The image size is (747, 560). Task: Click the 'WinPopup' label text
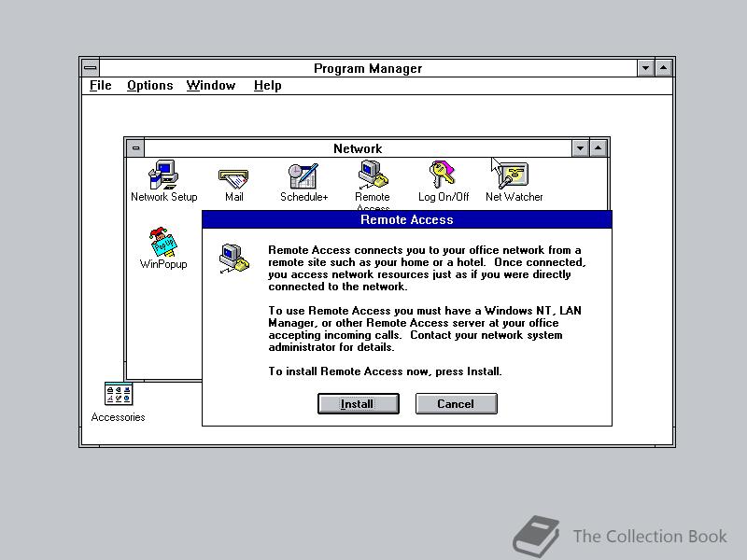click(163, 264)
